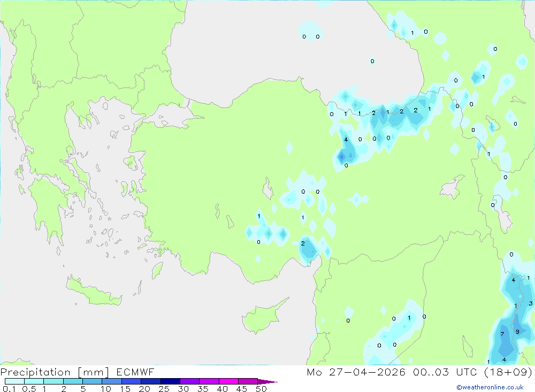This screenshot has width=535, height=392.
Task: Click the weekday text 'Mo'
Action: click(x=314, y=372)
